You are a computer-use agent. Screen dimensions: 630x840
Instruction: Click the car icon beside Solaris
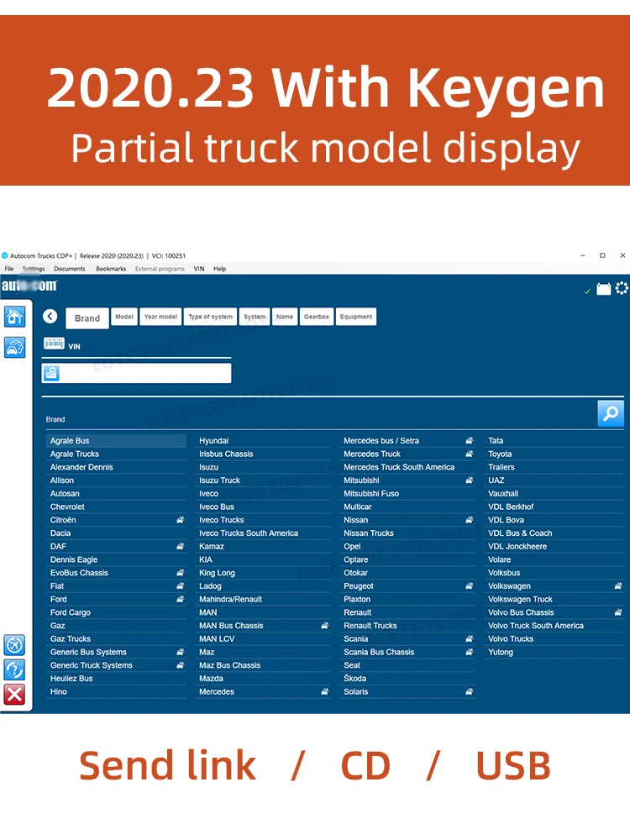470,691
